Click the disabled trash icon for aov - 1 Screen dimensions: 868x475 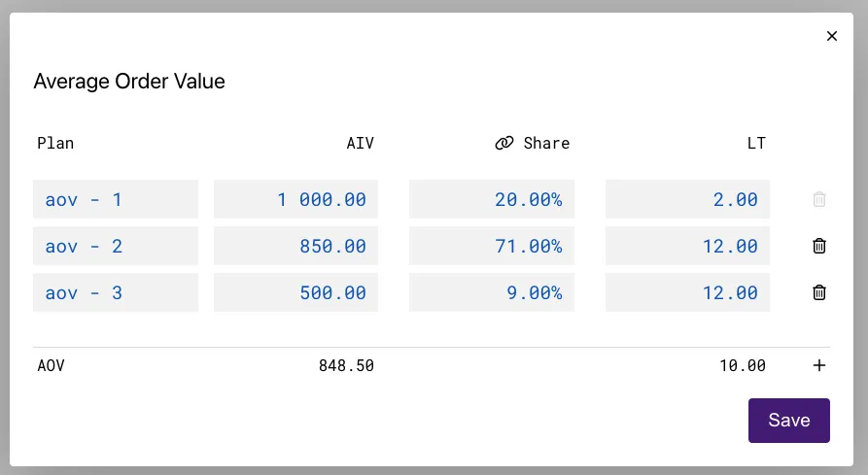(819, 199)
